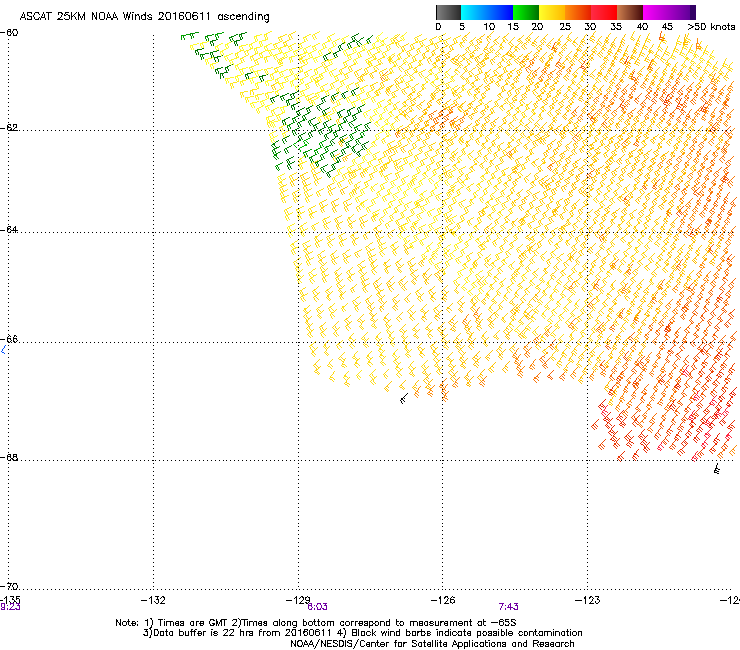Screen dimensions: 740x650
Task: Click the cyan 5-10 knots color segment
Action: tap(474, 12)
